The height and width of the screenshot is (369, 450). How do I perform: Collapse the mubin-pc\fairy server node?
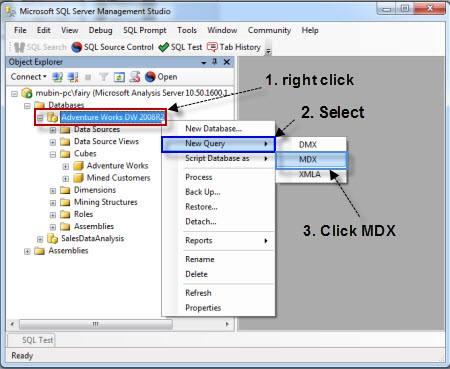pyautogui.click(x=14, y=94)
